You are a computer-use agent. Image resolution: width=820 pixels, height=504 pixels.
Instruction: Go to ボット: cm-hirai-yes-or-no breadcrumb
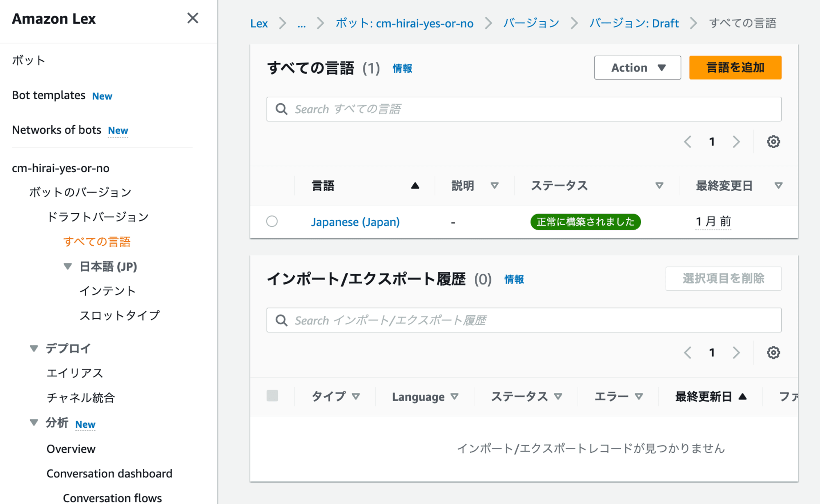click(404, 23)
